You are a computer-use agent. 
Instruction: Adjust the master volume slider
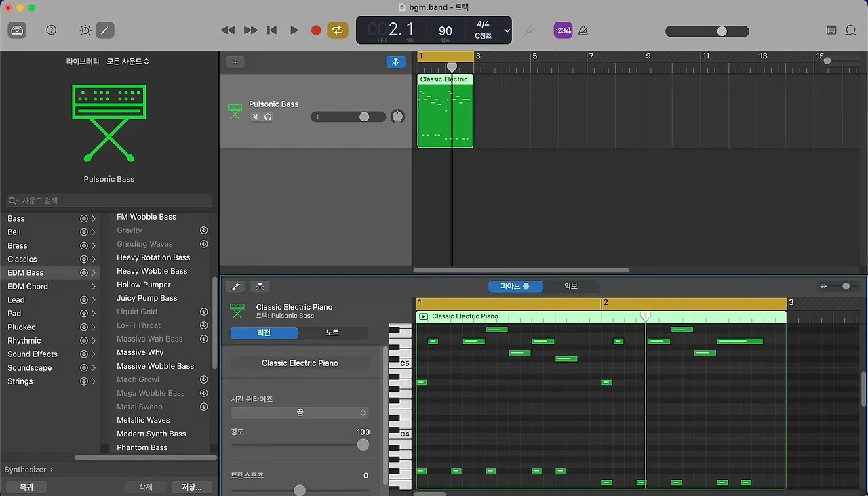pyautogui.click(x=722, y=31)
